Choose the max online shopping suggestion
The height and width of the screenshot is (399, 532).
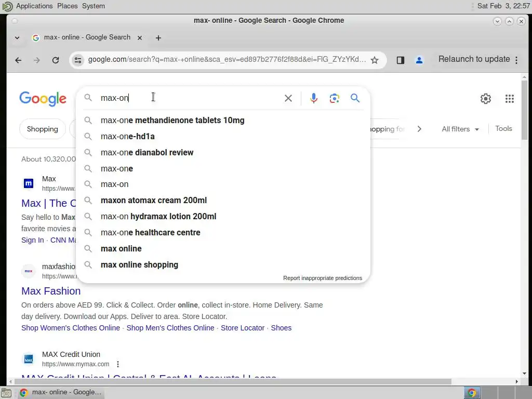point(223,265)
